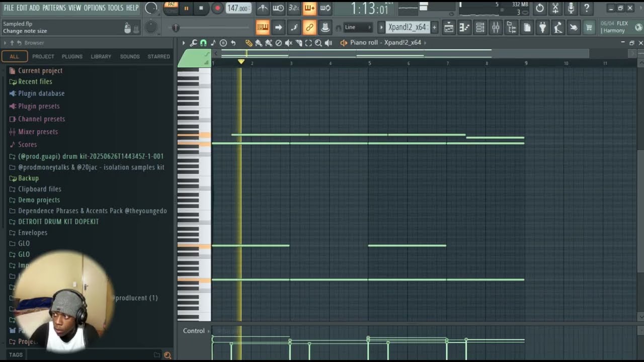Toggle loop recording

(x=325, y=8)
